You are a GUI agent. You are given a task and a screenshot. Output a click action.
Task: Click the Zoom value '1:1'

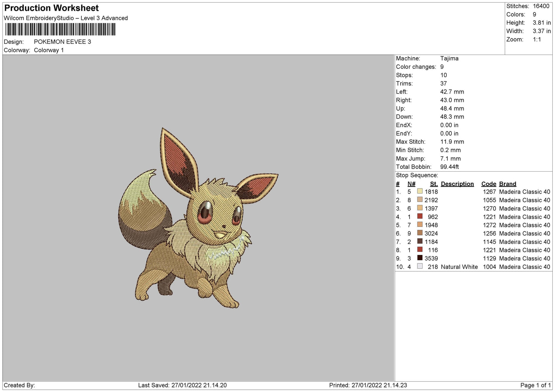point(537,40)
